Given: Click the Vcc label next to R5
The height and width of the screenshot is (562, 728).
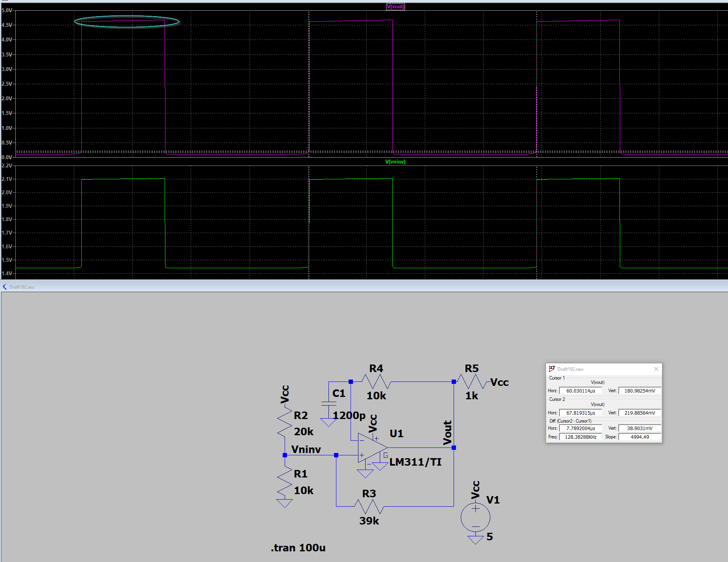Looking at the screenshot, I should tap(499, 382).
